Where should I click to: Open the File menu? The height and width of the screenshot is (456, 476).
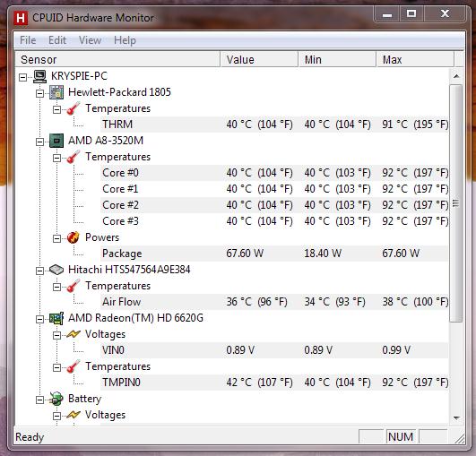tap(28, 40)
